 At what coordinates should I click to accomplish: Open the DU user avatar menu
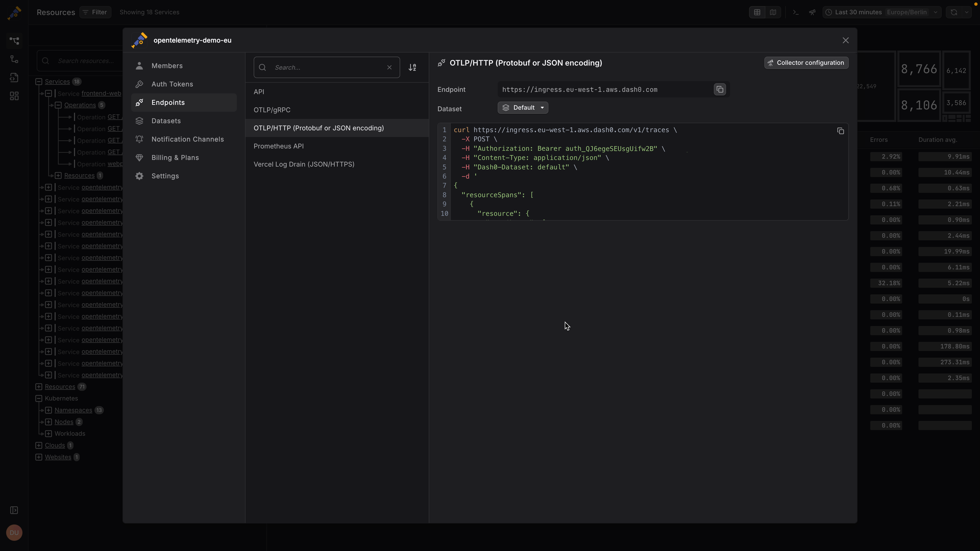pyautogui.click(x=14, y=533)
